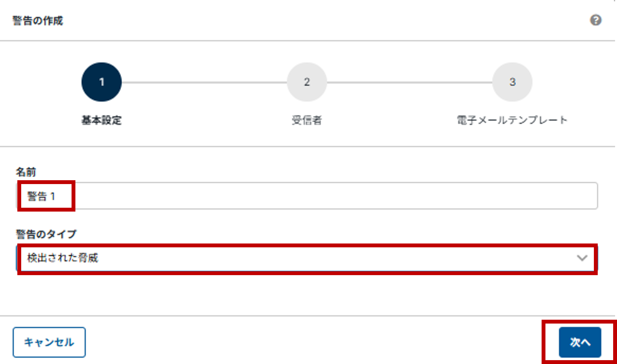Click step 1 circle in wizard
Image resolution: width=617 pixels, height=364 pixels.
pyautogui.click(x=102, y=82)
